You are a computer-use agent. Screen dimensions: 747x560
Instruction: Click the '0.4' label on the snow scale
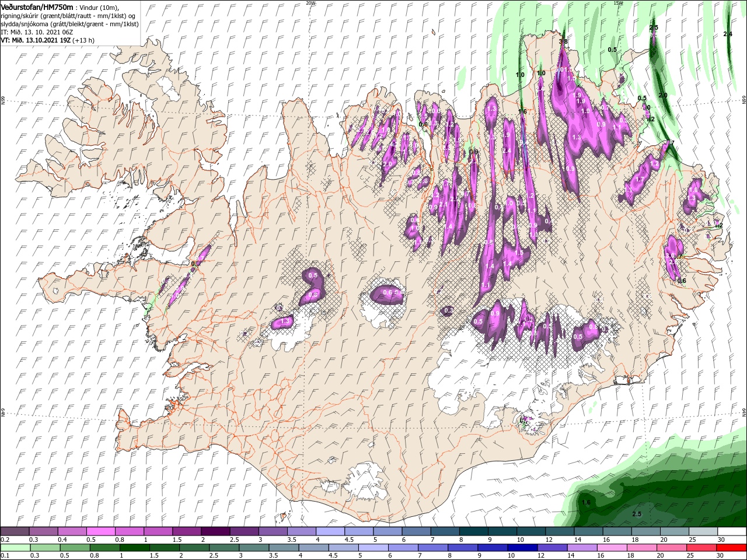[62, 540]
